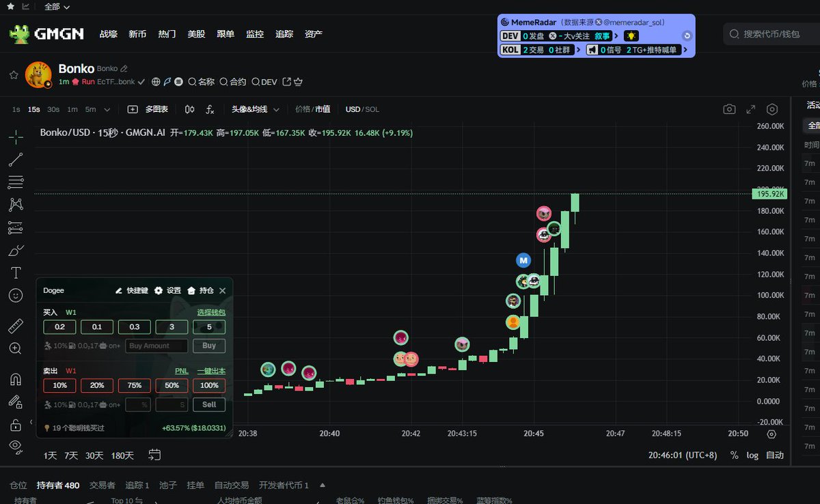Open the fx indicators menu
The height and width of the screenshot is (504, 820).
[210, 109]
